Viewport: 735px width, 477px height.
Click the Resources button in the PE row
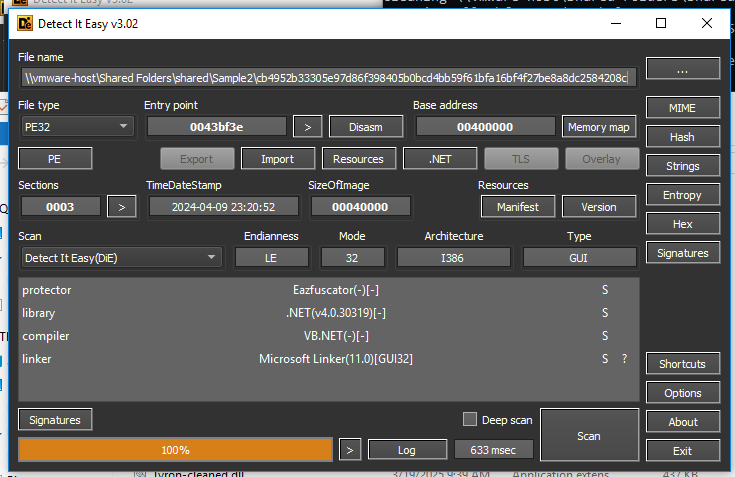coord(359,159)
